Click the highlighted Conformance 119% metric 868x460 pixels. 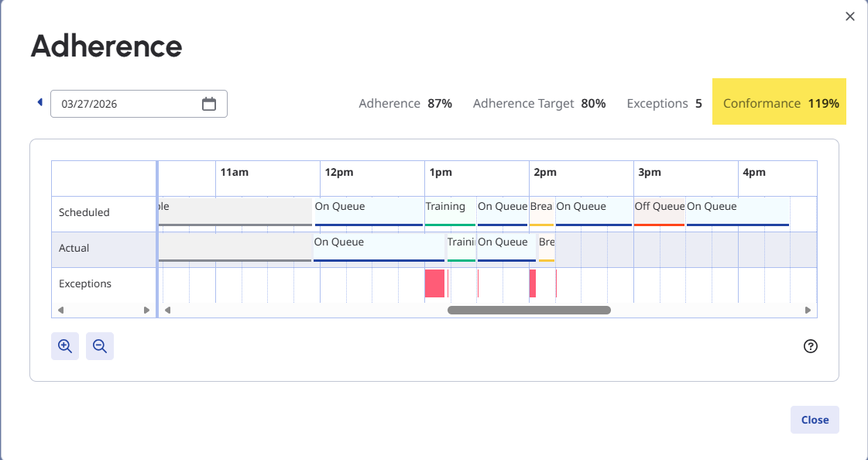coord(780,102)
